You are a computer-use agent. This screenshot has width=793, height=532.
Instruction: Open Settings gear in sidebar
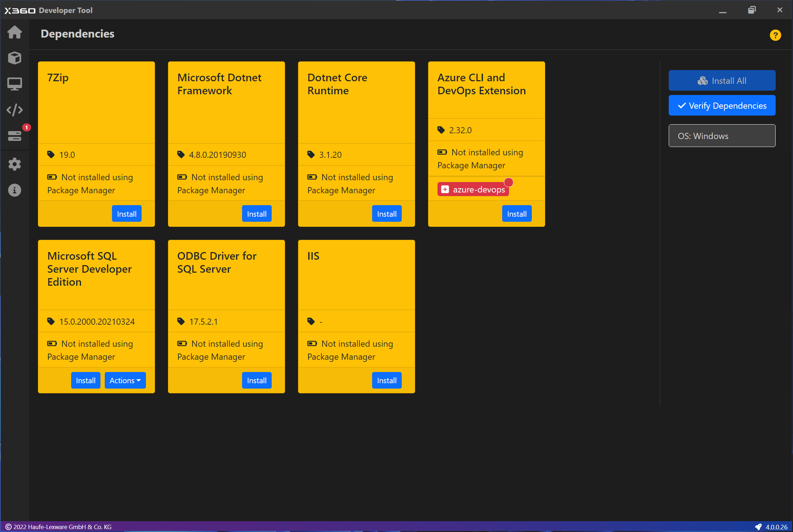click(14, 164)
